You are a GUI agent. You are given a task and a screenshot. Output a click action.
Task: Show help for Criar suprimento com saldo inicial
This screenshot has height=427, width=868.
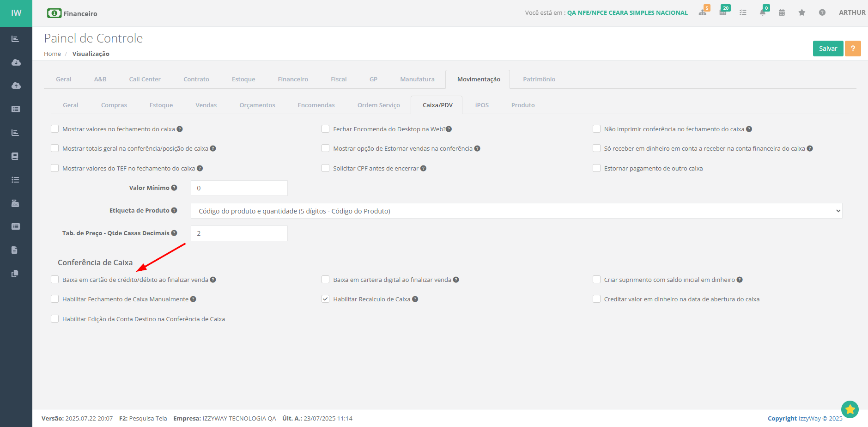(740, 280)
